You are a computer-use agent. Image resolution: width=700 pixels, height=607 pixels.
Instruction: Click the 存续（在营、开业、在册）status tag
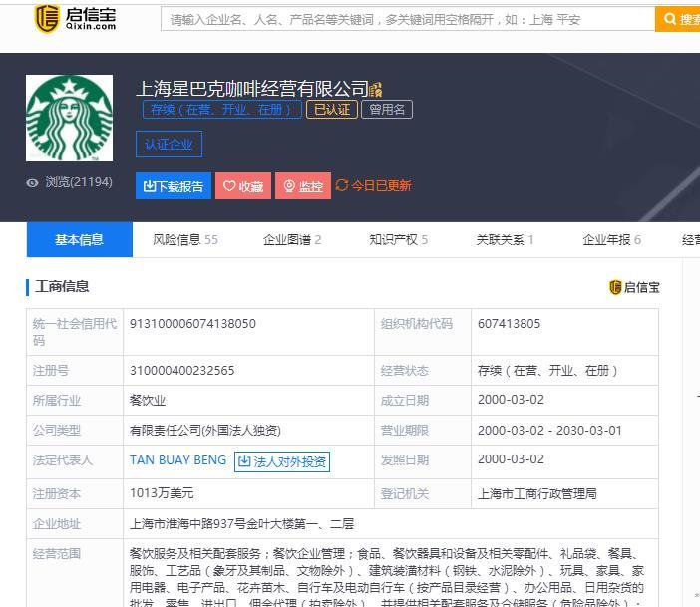(222, 110)
